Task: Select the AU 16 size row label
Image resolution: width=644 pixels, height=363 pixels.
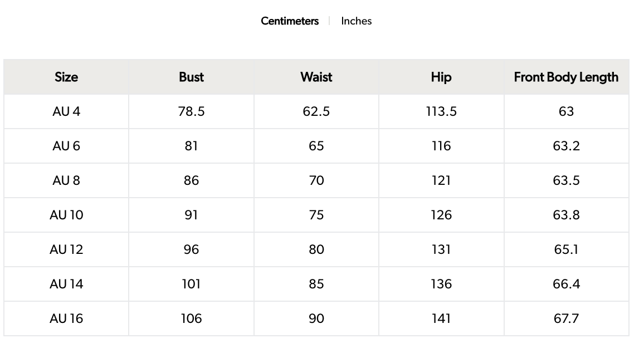Action: (66, 318)
